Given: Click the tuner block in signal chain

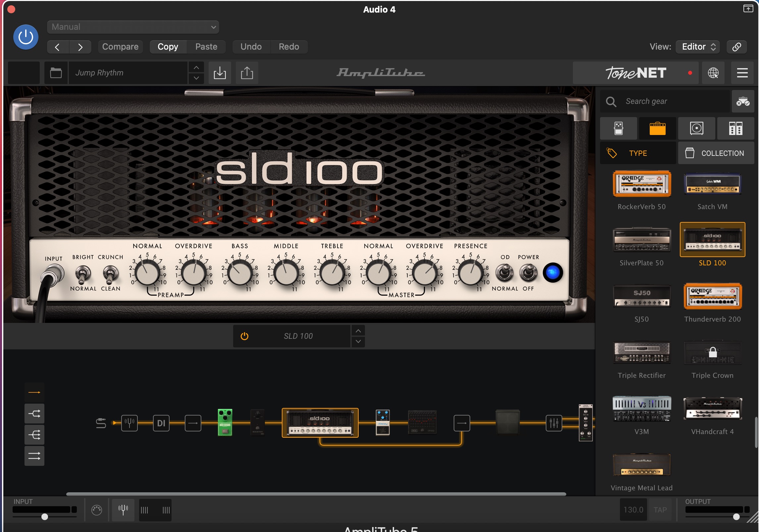Looking at the screenshot, I should [129, 423].
